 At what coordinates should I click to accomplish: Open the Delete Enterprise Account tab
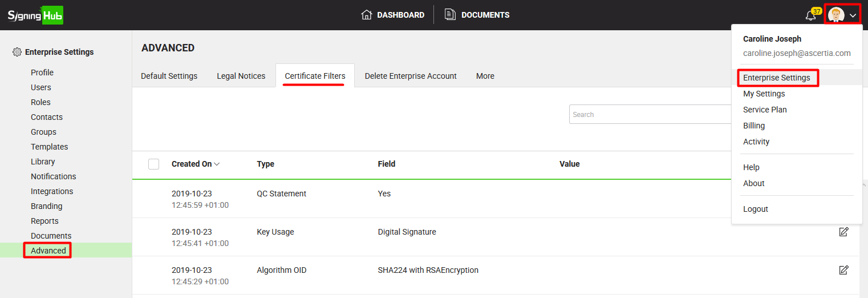click(x=411, y=76)
